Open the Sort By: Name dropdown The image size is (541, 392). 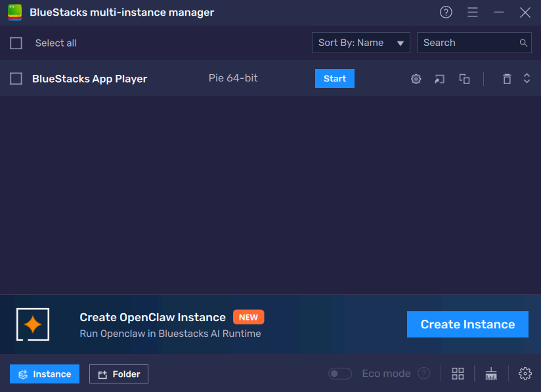click(x=361, y=43)
